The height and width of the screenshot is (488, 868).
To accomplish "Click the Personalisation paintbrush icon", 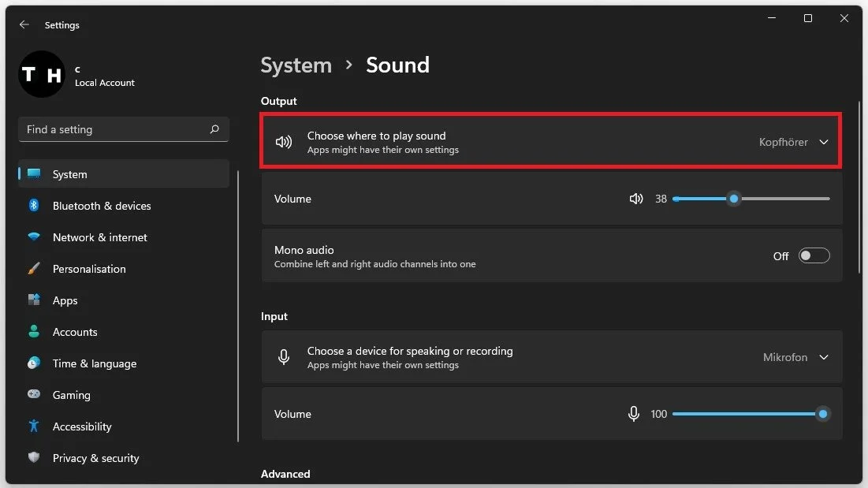I will (x=34, y=269).
